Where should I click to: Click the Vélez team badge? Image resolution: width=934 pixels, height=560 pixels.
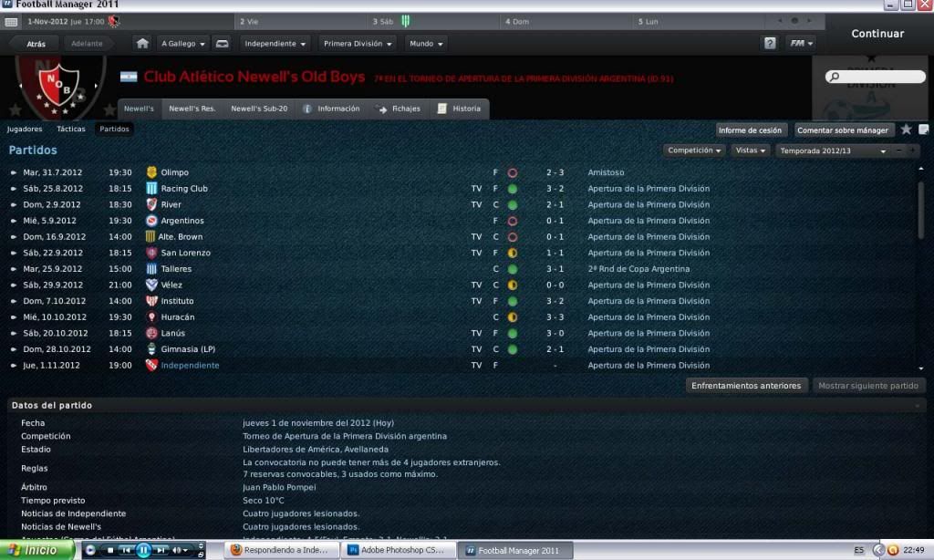[151, 285]
